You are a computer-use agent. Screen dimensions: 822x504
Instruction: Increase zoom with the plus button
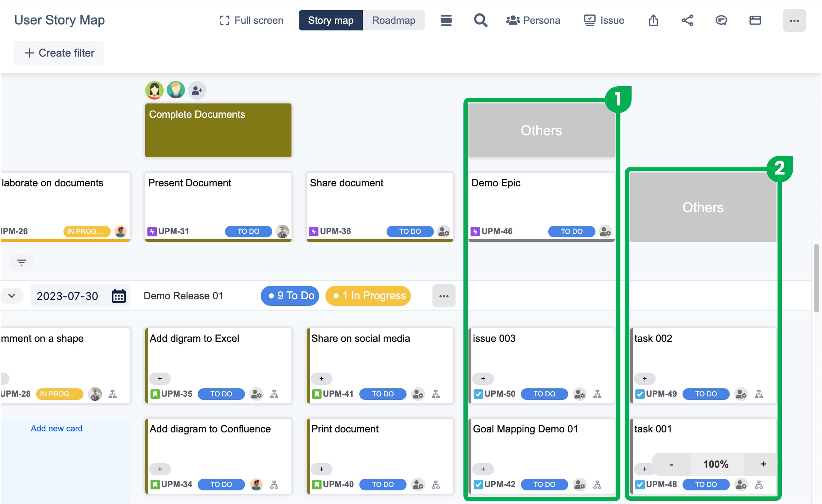tap(763, 464)
